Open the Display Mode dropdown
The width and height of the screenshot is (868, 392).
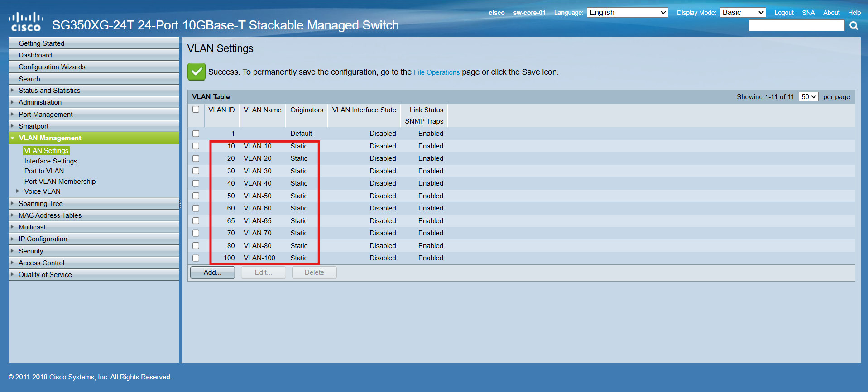click(743, 13)
